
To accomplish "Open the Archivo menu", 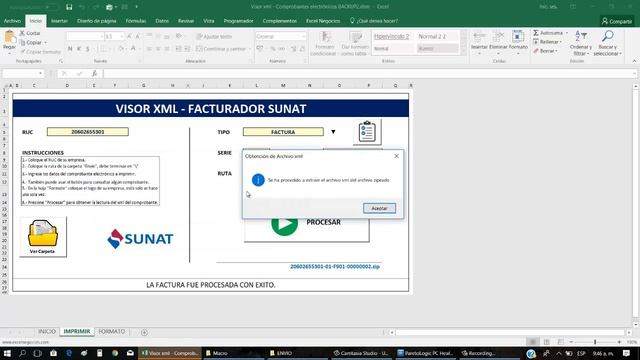I will pyautogui.click(x=12, y=21).
